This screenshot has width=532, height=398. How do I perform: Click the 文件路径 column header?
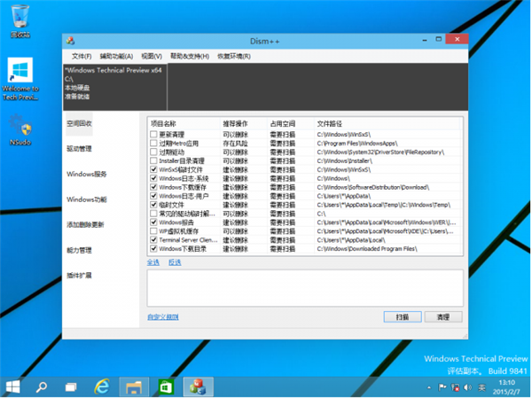387,124
